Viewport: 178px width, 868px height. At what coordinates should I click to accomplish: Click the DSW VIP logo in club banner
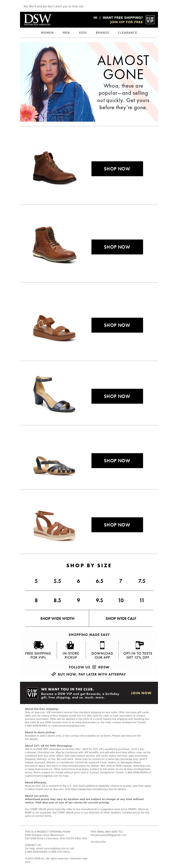point(32,693)
